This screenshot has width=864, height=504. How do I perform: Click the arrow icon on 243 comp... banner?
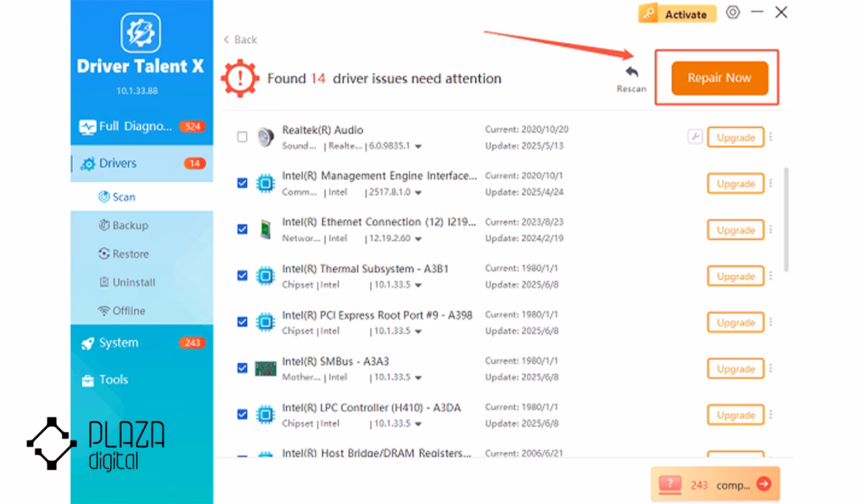764,485
